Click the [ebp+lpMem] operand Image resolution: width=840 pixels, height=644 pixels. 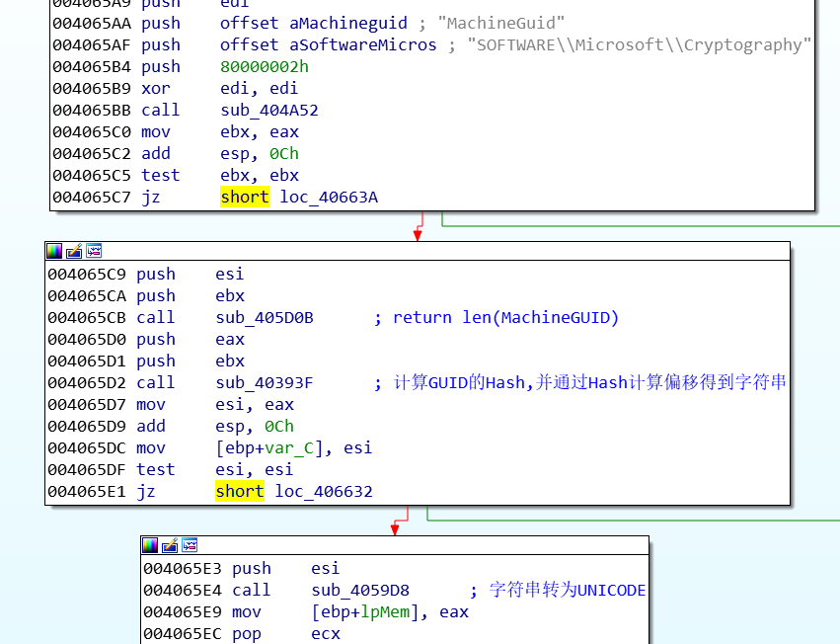click(x=365, y=612)
